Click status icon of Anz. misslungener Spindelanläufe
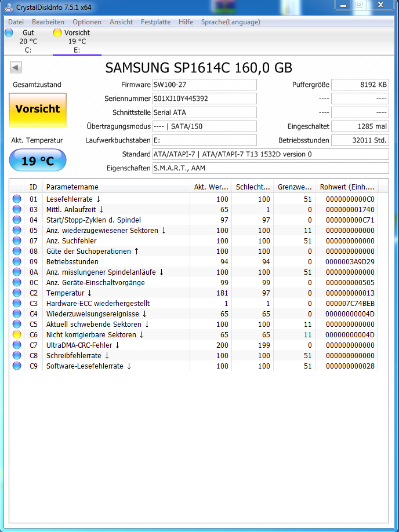 point(17,272)
